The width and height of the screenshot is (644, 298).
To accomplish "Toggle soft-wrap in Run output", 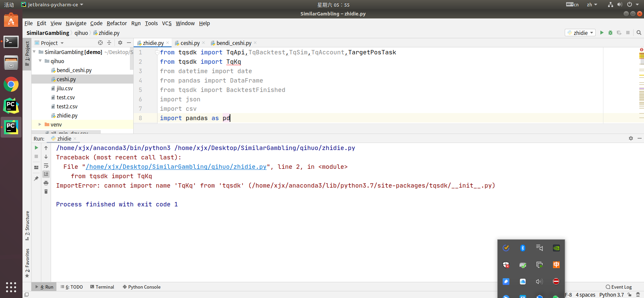I will pos(46,165).
